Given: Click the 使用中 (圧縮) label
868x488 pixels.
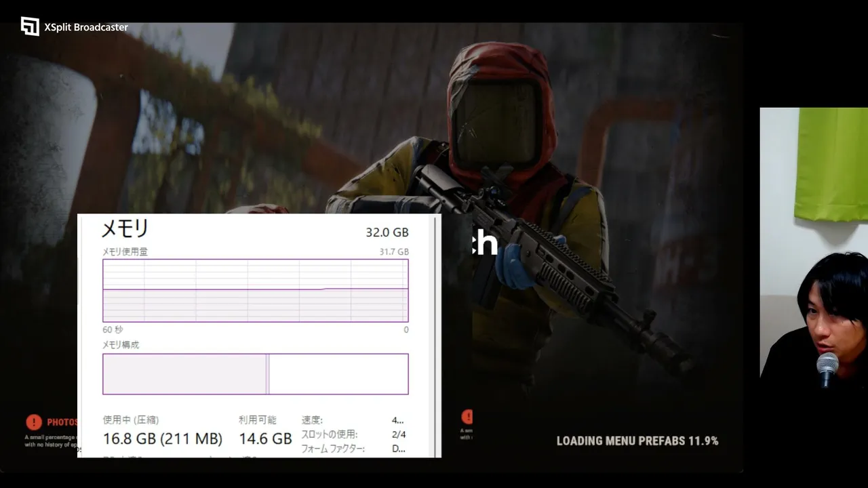Looking at the screenshot, I should click(x=131, y=420).
